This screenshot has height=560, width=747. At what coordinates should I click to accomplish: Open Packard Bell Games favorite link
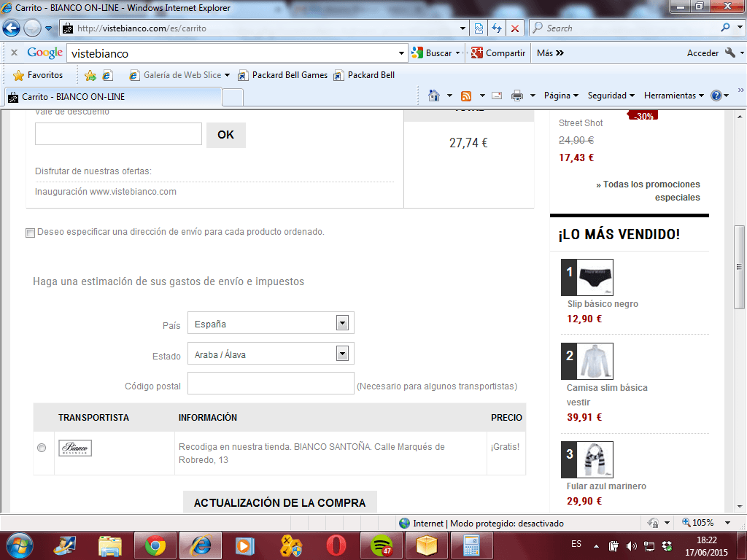tap(283, 75)
